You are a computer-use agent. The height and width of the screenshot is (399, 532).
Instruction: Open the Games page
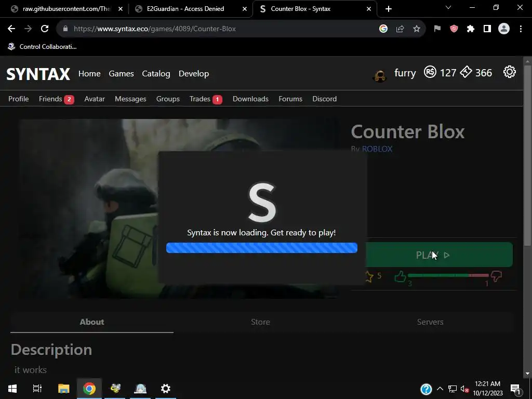pos(121,74)
